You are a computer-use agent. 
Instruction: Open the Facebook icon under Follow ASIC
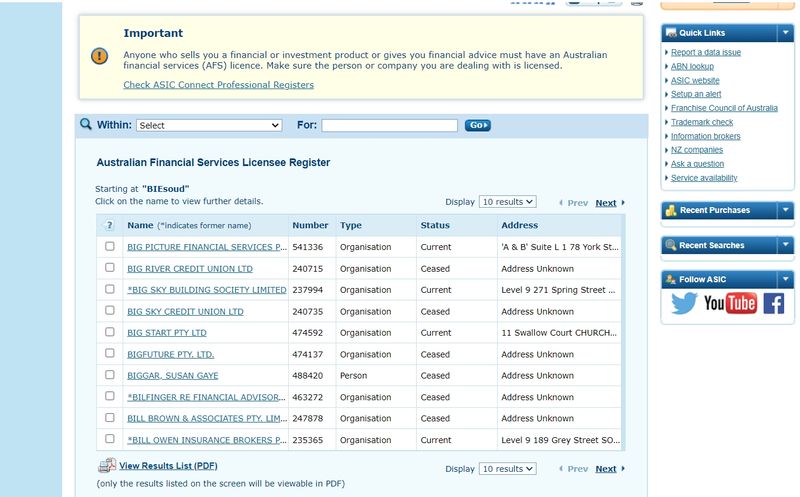click(773, 304)
